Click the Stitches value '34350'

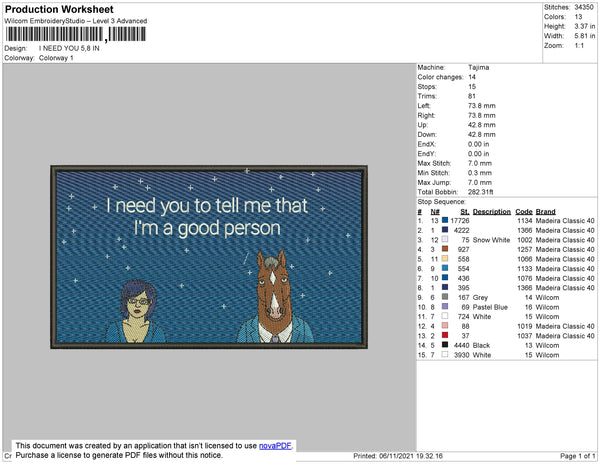(x=584, y=7)
